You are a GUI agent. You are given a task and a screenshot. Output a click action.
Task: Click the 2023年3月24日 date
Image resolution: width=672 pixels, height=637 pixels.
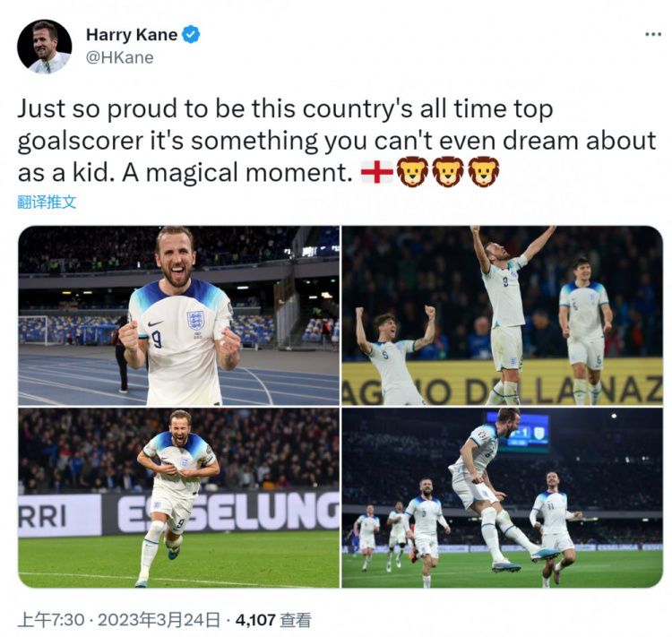point(161,619)
